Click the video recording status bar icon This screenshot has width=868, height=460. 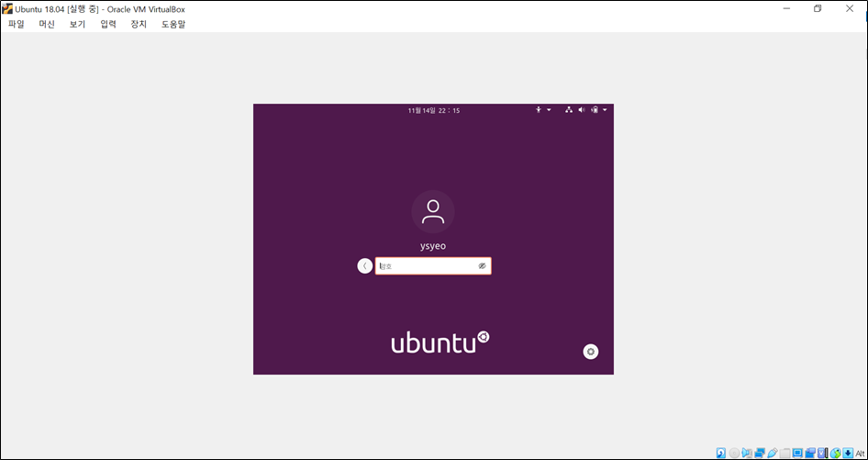point(810,453)
